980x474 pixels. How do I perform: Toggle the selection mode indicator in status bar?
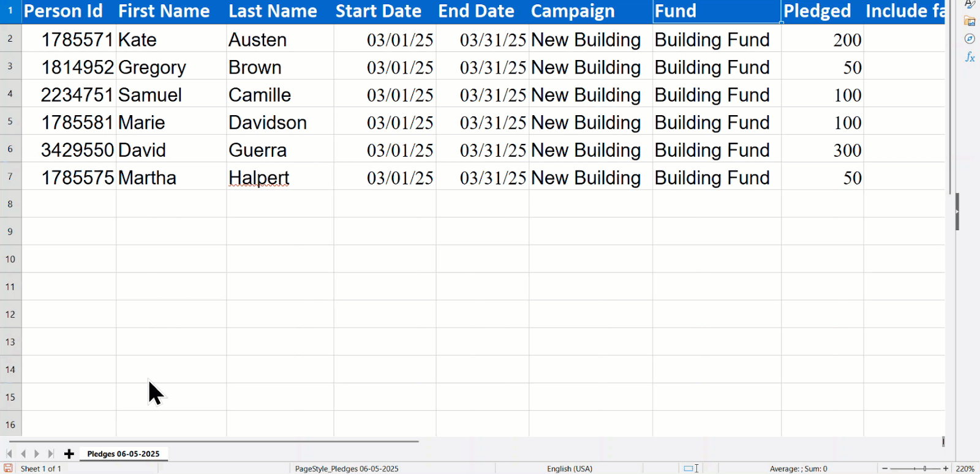click(x=692, y=468)
